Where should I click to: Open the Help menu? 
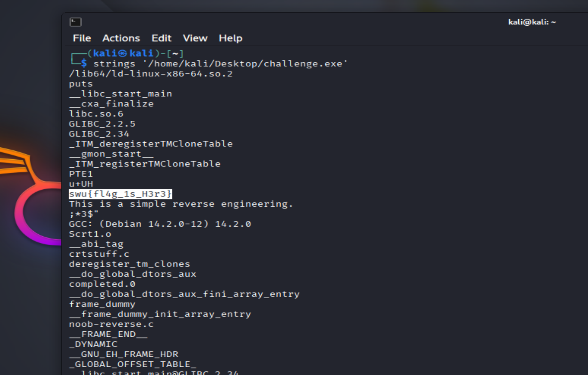pos(230,38)
